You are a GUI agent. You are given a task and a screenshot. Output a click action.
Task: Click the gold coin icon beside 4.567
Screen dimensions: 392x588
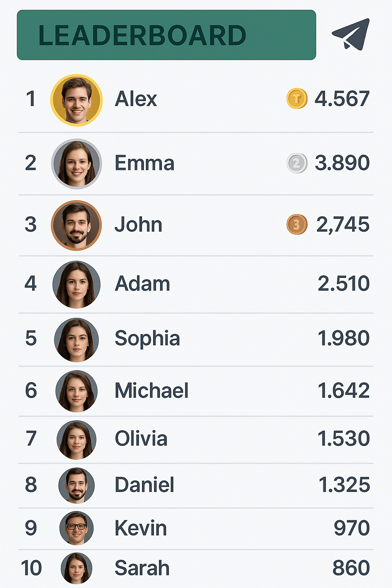tap(297, 98)
